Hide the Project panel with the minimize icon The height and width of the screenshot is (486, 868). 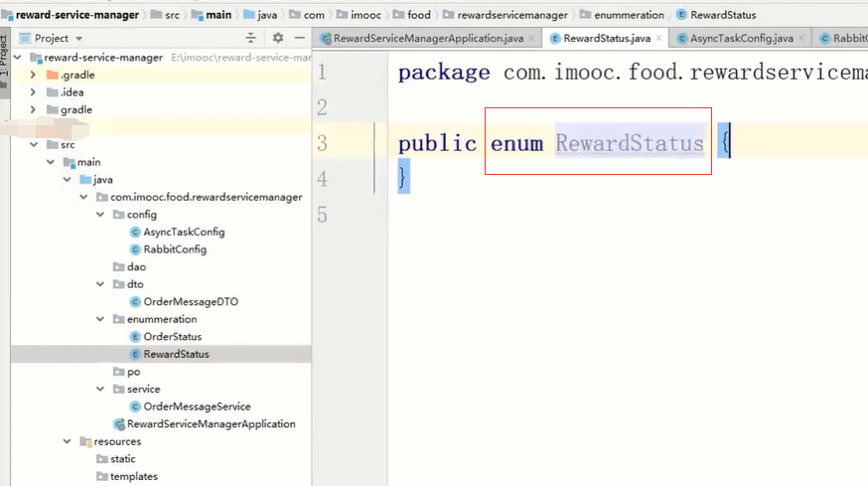[x=300, y=38]
